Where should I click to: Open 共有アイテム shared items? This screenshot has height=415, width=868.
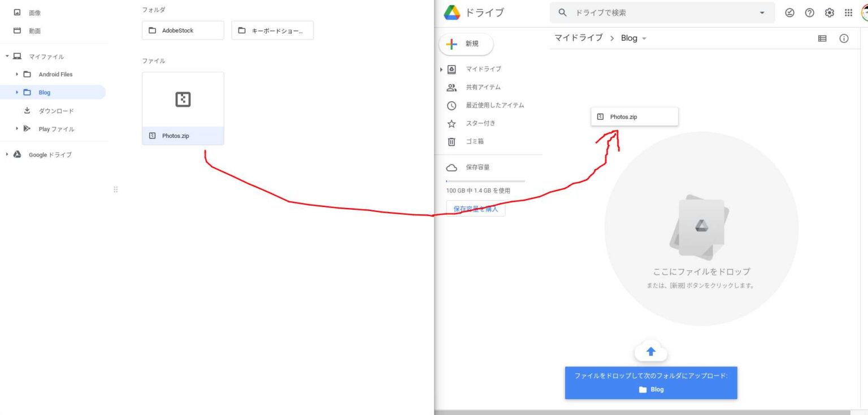483,87
